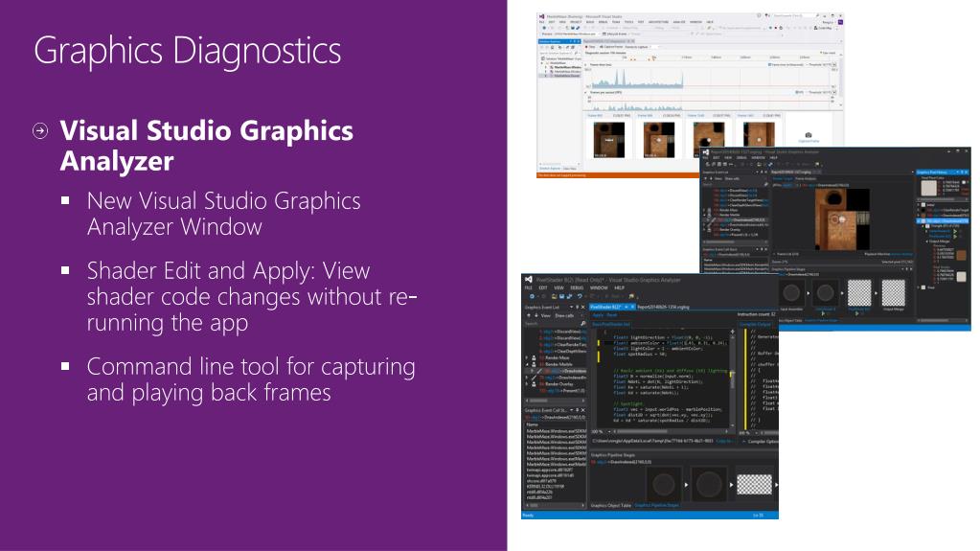
Task: Toggle Frame time (milliseconds) checkbox
Action: click(x=769, y=64)
